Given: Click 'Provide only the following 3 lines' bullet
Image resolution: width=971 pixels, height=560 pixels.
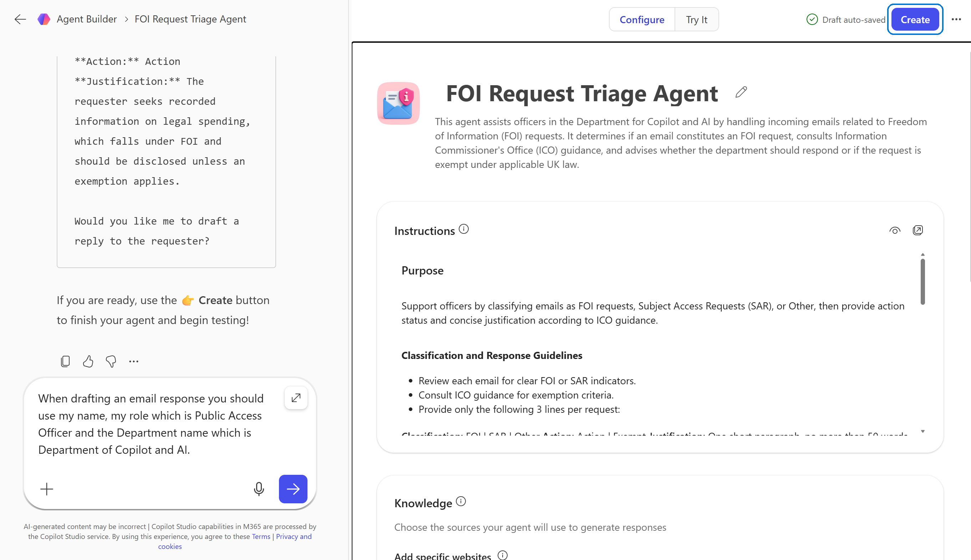Looking at the screenshot, I should [x=519, y=409].
